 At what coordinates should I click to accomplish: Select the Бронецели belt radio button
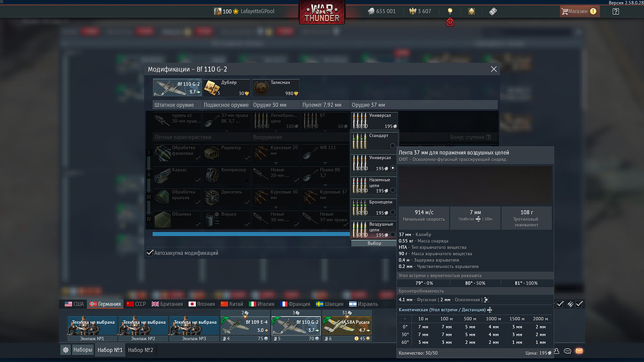click(x=393, y=213)
